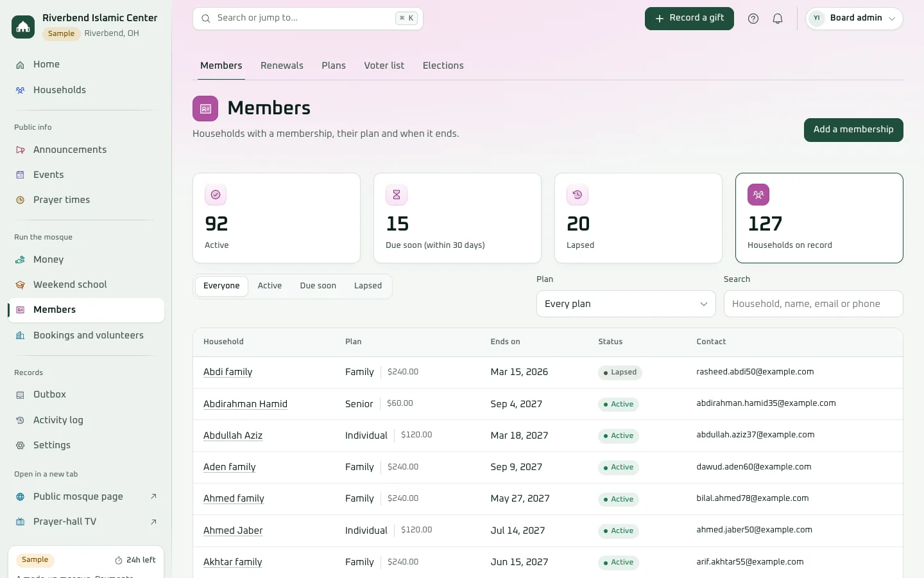The height and width of the screenshot is (578, 924).
Task: Switch to the Plans tab
Action: coord(334,66)
